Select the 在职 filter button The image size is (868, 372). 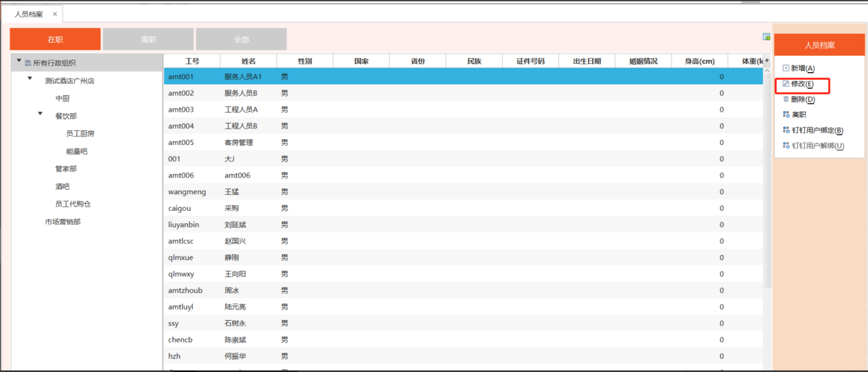(x=55, y=39)
